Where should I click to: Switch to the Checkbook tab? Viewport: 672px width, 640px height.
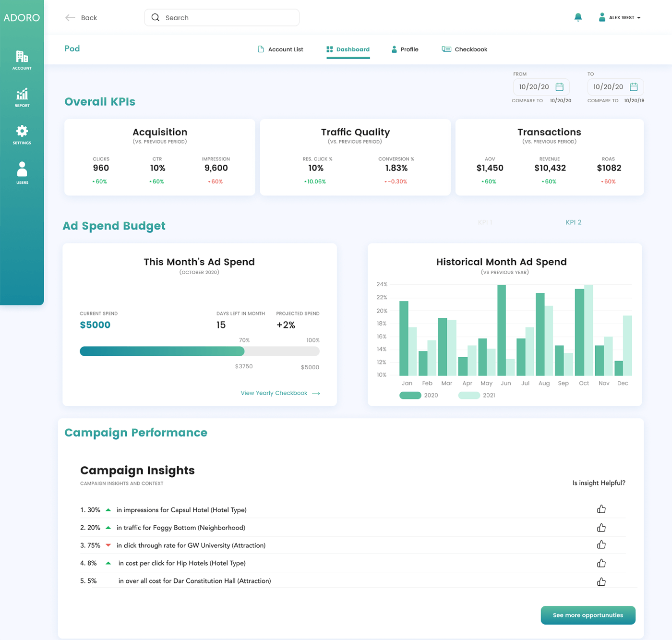pos(464,49)
